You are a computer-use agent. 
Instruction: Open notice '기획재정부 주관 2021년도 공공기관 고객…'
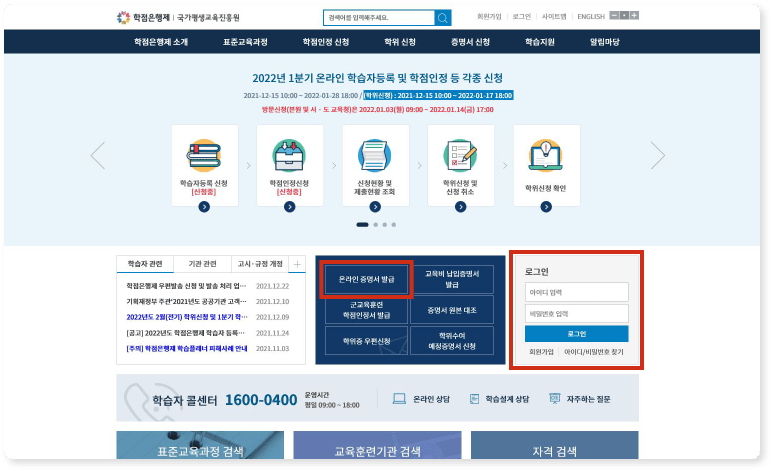[187, 301]
